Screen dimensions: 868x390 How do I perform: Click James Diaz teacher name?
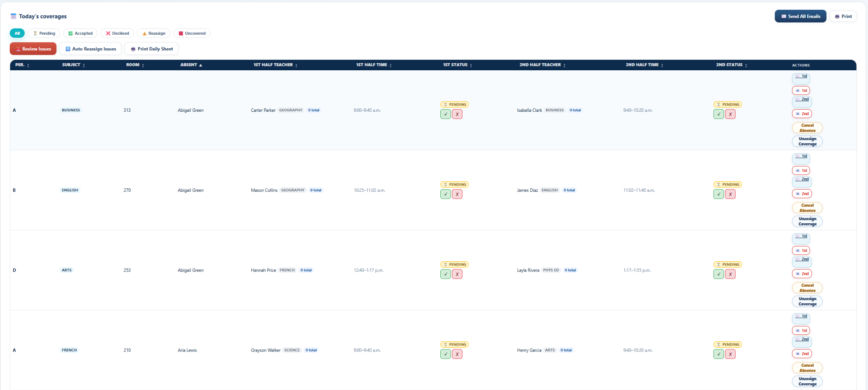(x=527, y=190)
